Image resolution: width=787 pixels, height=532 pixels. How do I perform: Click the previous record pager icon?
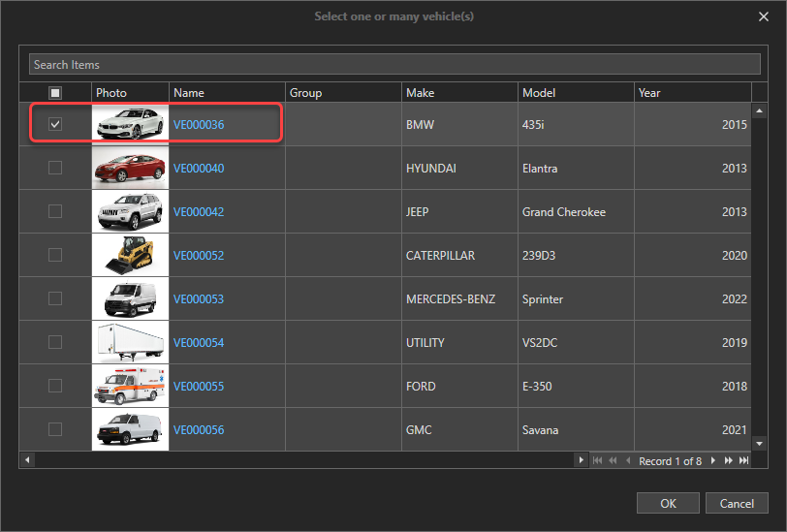627,461
